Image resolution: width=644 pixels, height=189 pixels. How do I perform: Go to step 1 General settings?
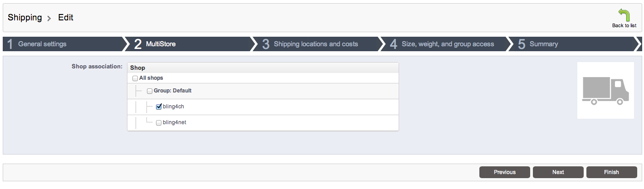(x=42, y=44)
